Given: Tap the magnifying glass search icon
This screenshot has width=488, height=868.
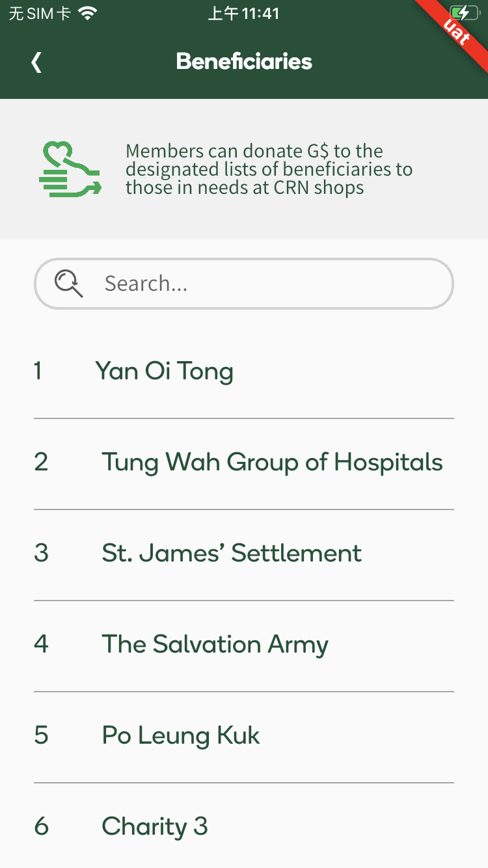Looking at the screenshot, I should click(68, 284).
